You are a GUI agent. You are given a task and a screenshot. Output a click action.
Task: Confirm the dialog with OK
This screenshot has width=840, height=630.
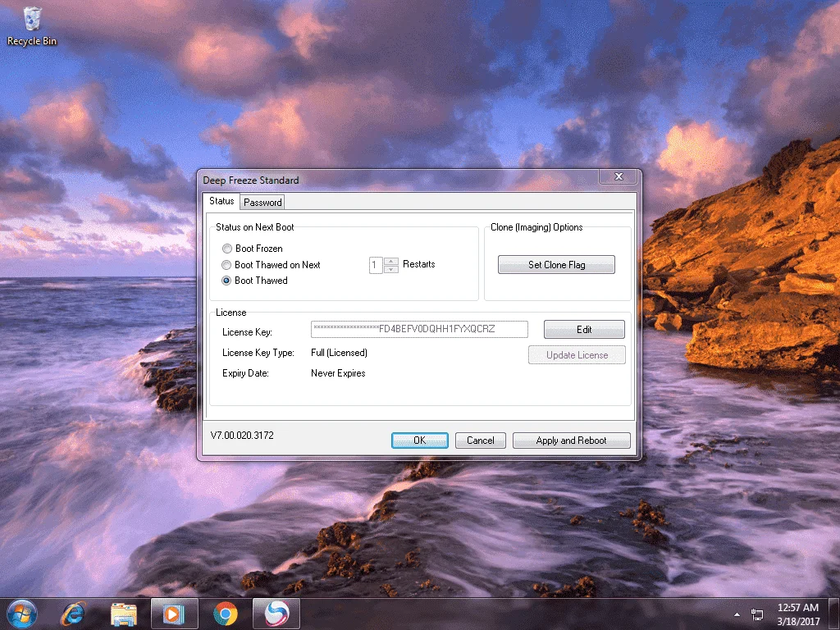coord(419,441)
